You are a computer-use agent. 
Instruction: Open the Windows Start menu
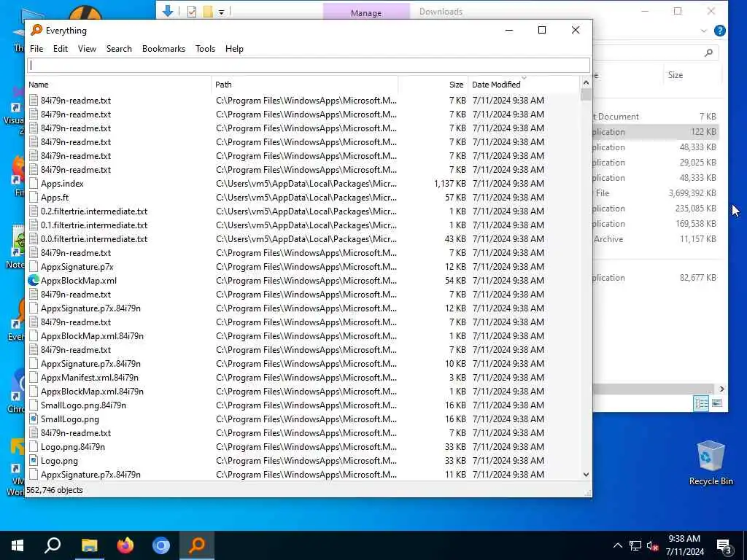18,545
